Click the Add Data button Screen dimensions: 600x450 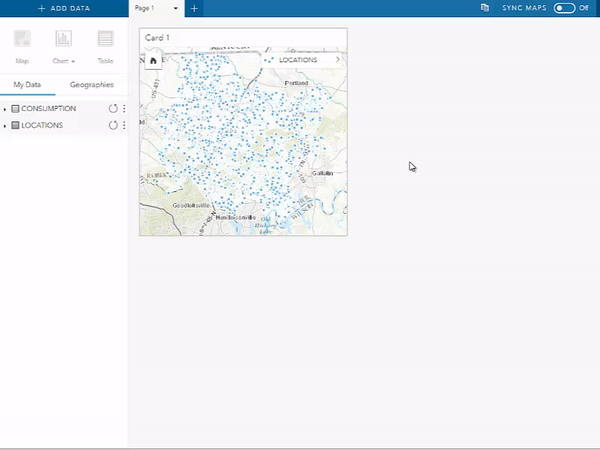point(64,8)
